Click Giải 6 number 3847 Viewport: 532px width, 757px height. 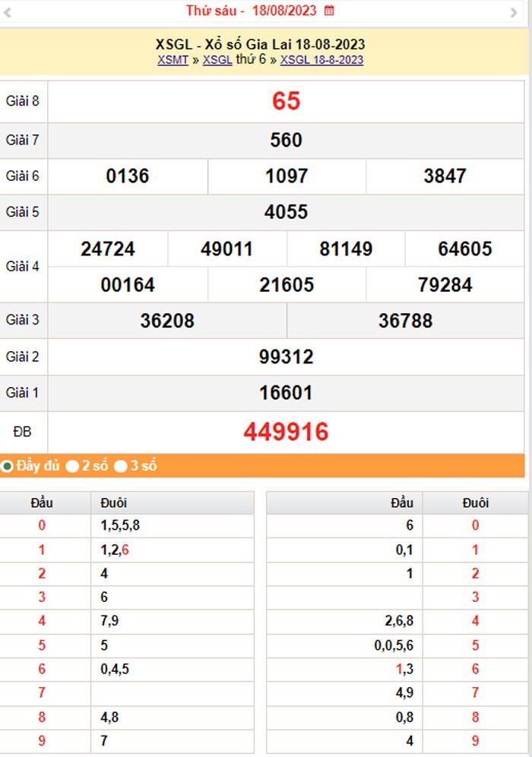[x=445, y=176]
